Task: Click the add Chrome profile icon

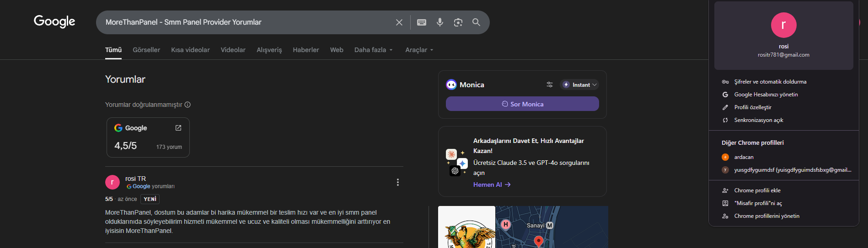Action: pos(725,190)
